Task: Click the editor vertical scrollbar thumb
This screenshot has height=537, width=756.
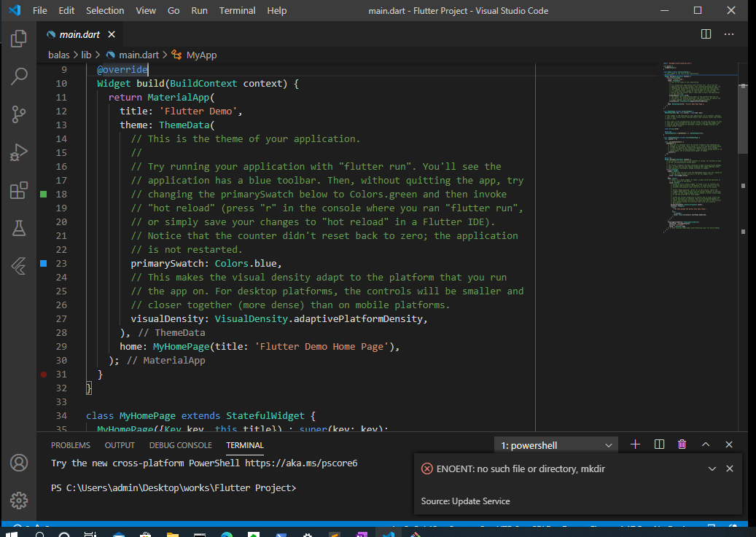Action: [x=743, y=119]
